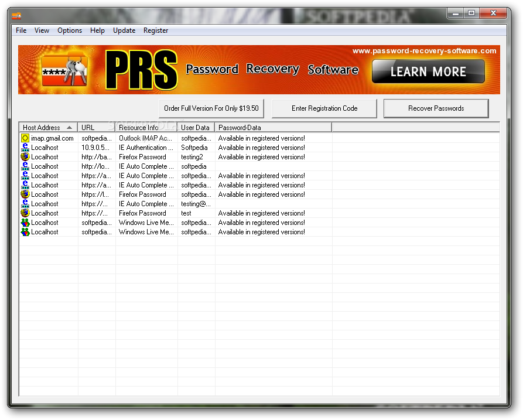The width and height of the screenshot is (523, 420).
Task: Click the 'test' user data cell
Action: click(x=186, y=213)
